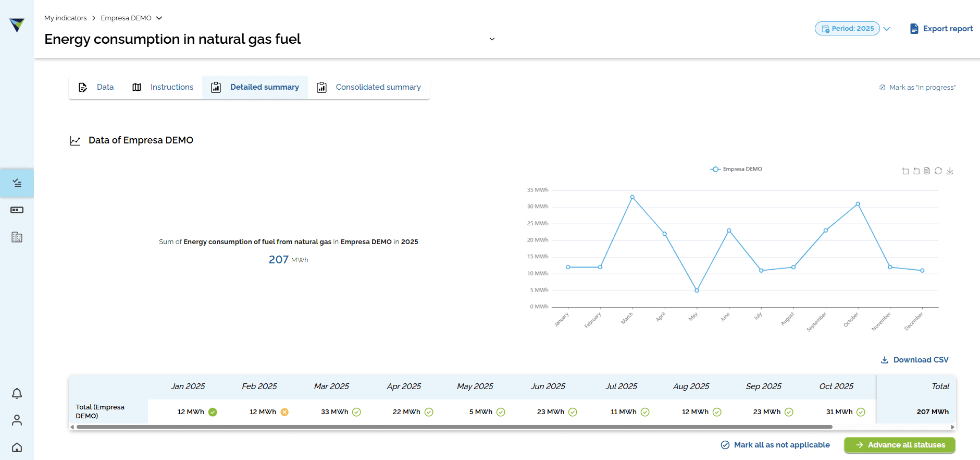
Task: Open the company building sidebar icon
Action: (17, 237)
